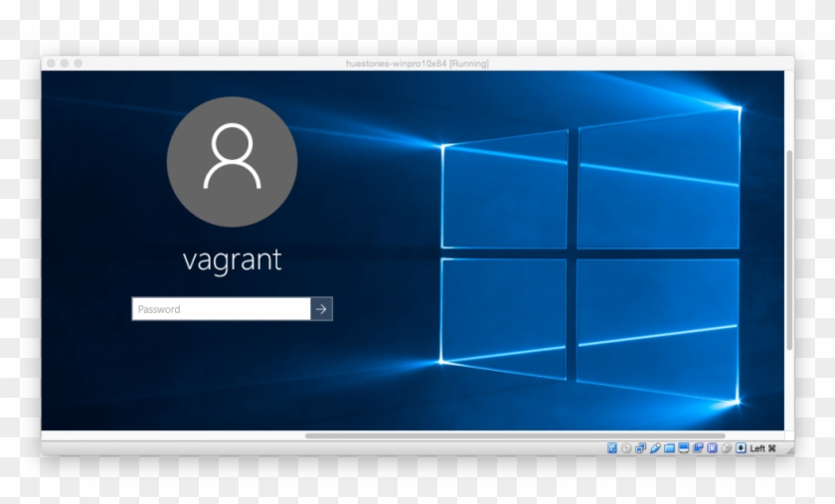
Task: Click the display settings indicator icon
Action: click(x=683, y=447)
